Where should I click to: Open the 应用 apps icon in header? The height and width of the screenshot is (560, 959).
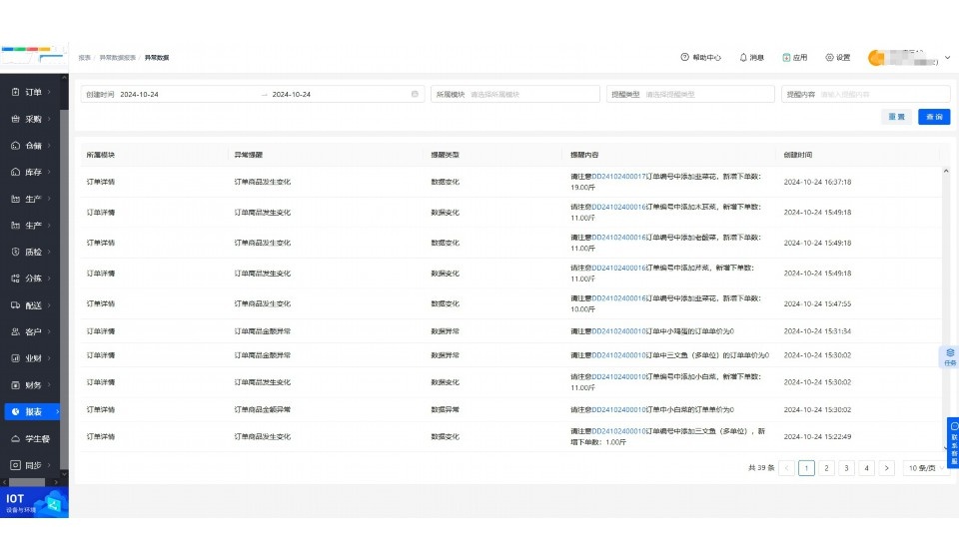(x=786, y=58)
